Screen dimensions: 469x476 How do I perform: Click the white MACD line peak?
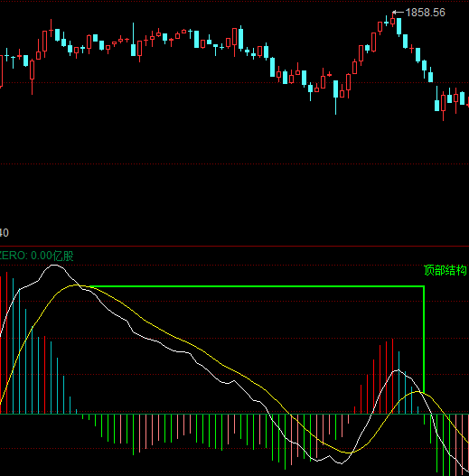tap(54, 266)
